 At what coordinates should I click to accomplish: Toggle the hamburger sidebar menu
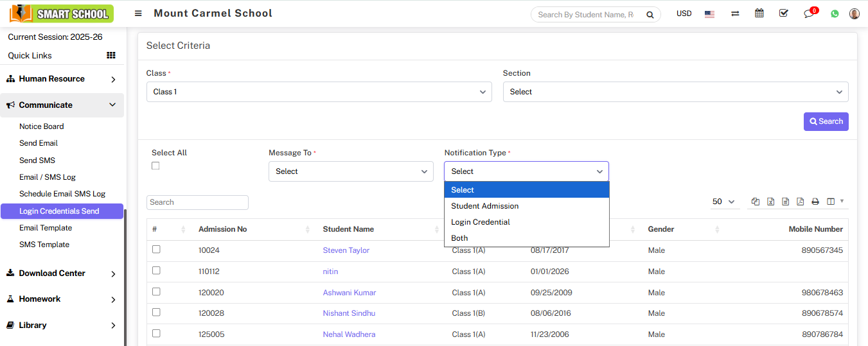(x=138, y=13)
